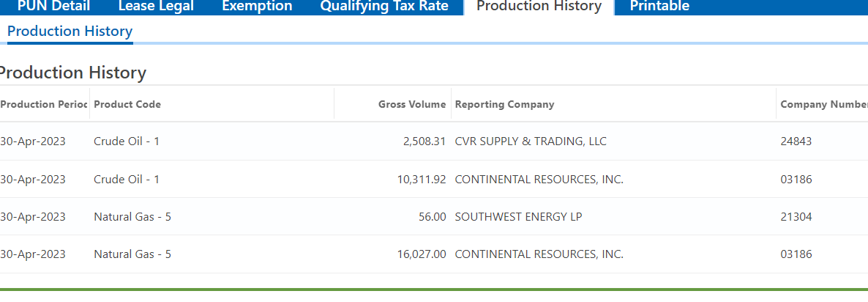Screen dimensions: 868x302
Task: Click the 30-Apr-2023 date in CVR Supply row
Action: (33, 141)
